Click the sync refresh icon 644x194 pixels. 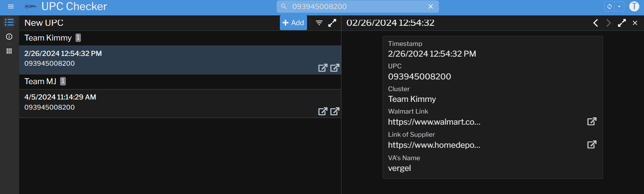(609, 6)
